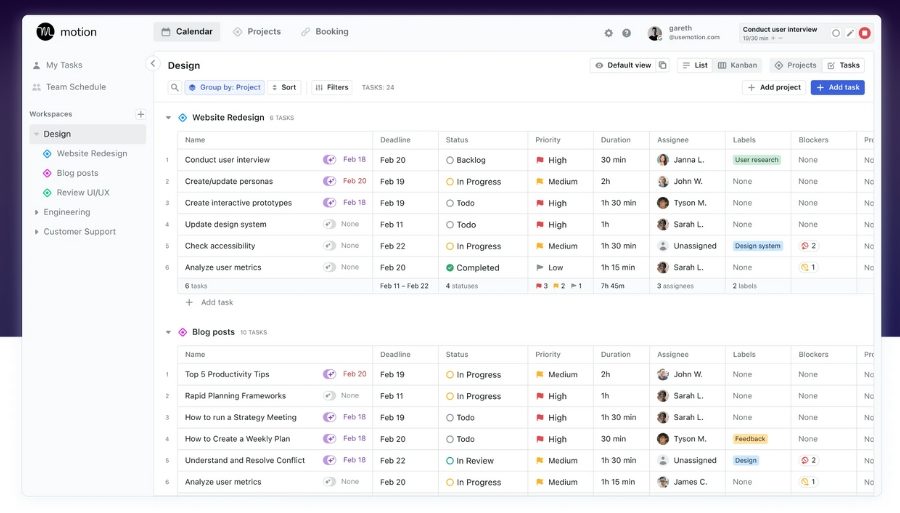This screenshot has height=513, width=900.
Task: Toggle In Progress status of Create/update personas
Action: [450, 182]
